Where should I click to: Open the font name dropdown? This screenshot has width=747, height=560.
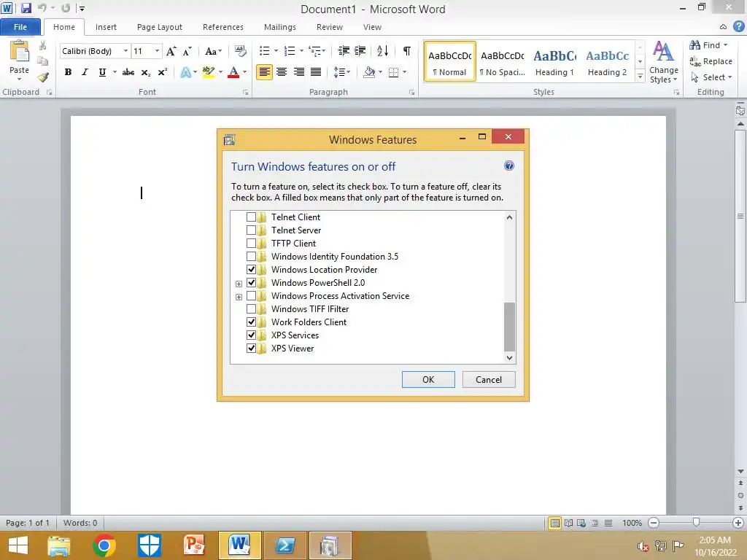[125, 51]
